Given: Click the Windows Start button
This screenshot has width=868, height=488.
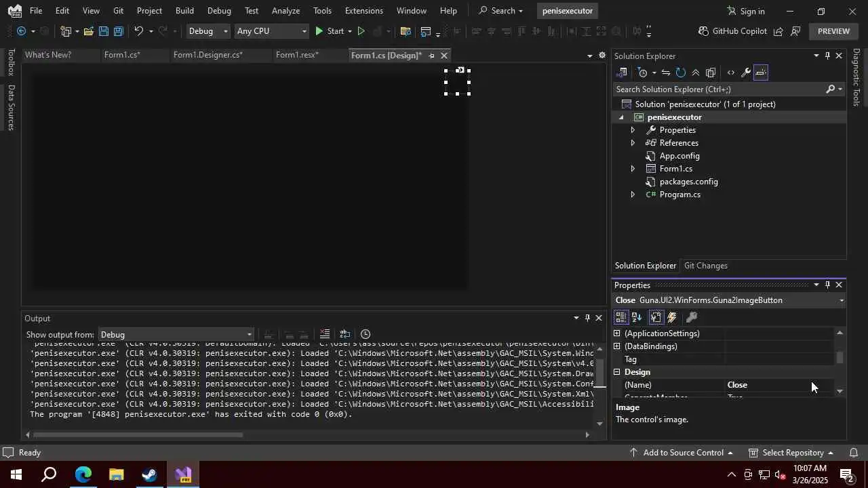Looking at the screenshot, I should pos(16,474).
